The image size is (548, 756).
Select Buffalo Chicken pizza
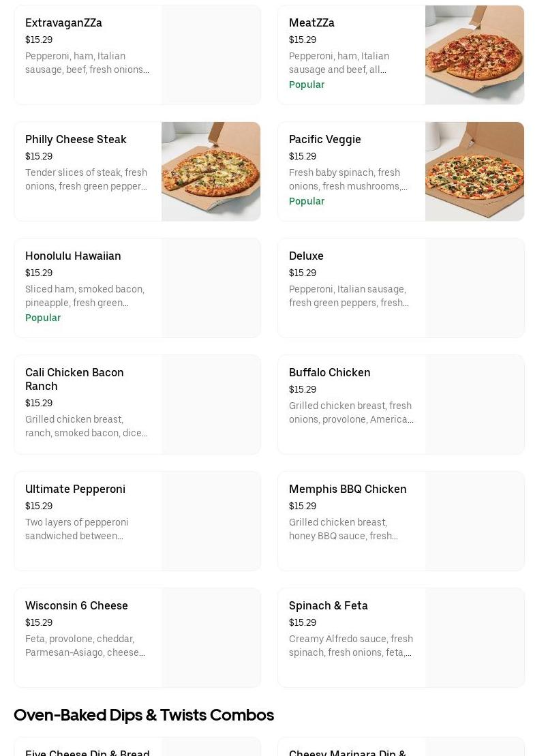pyautogui.click(x=400, y=404)
